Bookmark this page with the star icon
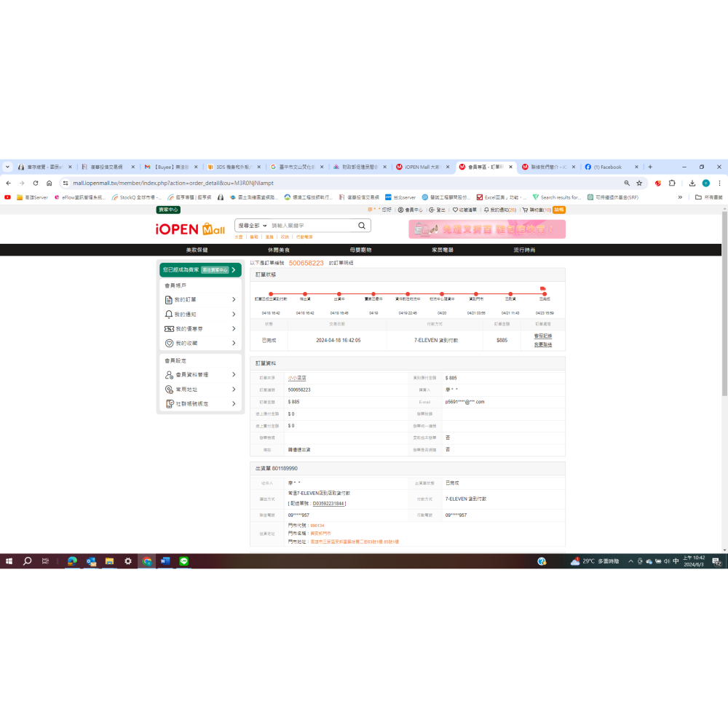 [639, 183]
